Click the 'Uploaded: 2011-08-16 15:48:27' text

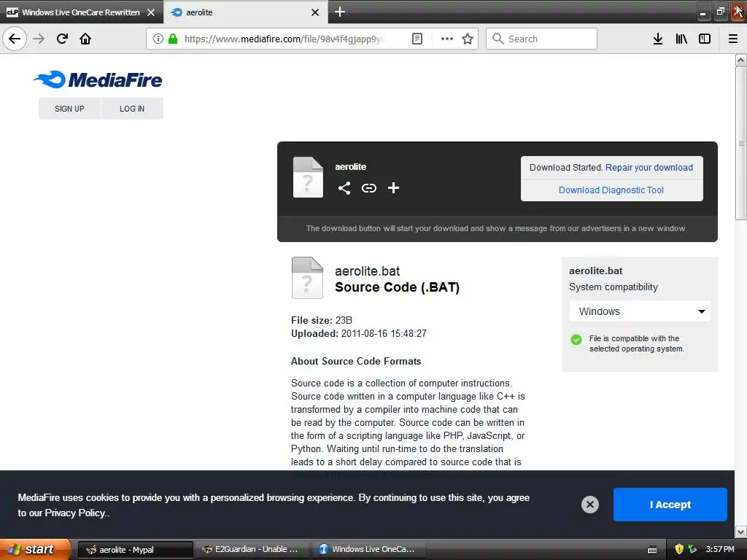(x=359, y=333)
